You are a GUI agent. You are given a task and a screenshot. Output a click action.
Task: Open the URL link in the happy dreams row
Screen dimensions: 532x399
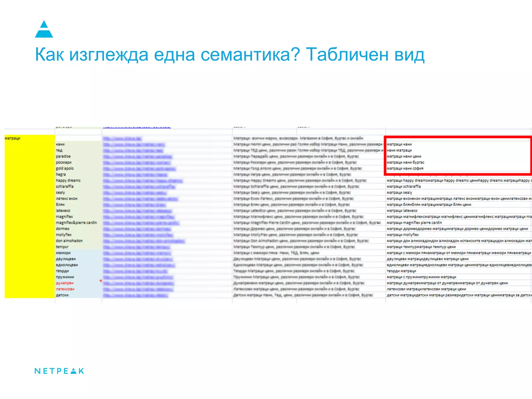[x=143, y=181]
